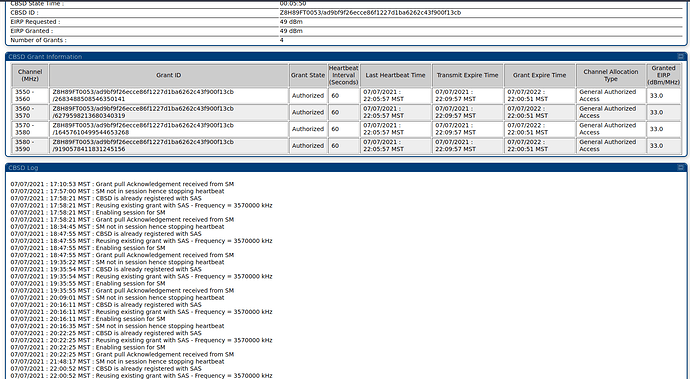
Task: Click log entry at 21:48:17 MST
Action: (117, 361)
